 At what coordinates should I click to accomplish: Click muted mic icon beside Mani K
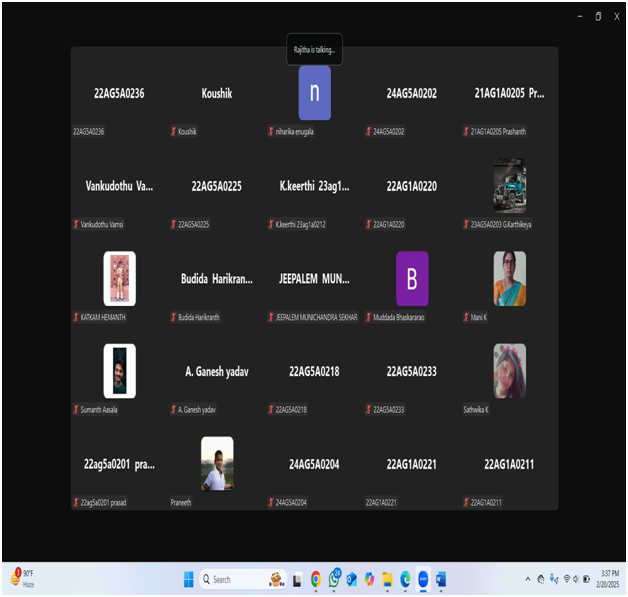point(467,317)
